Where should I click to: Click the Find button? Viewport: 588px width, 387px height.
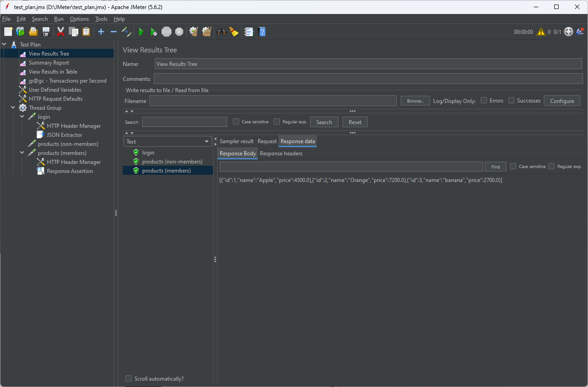495,167
